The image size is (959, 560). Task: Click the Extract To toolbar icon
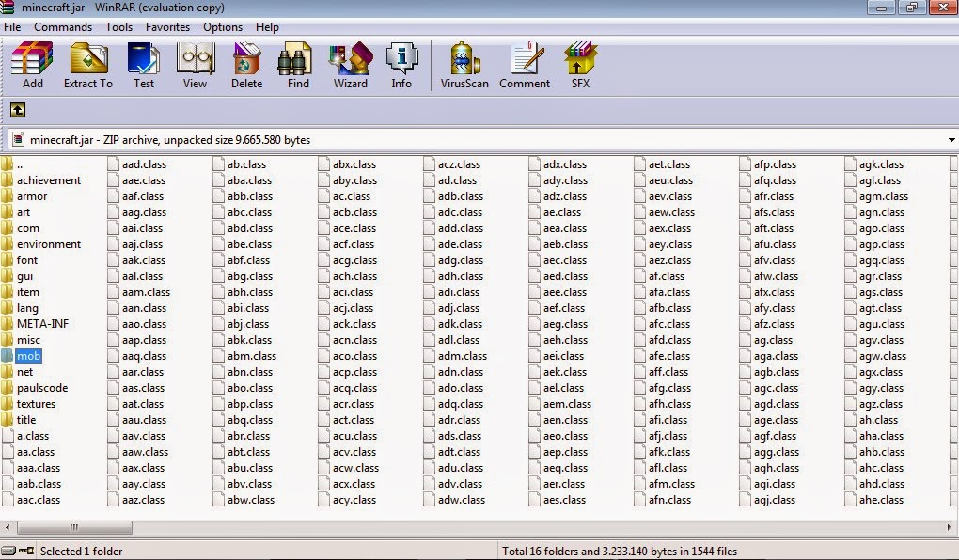(x=88, y=66)
